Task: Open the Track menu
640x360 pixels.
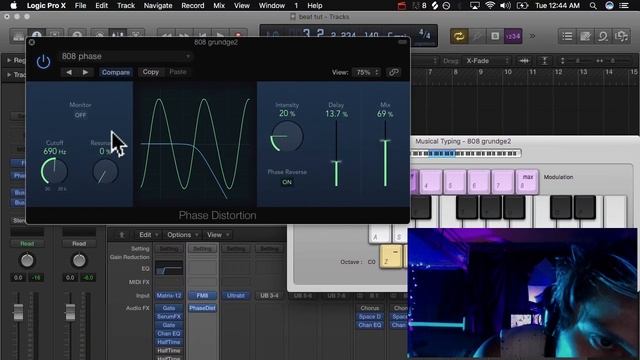Action: (126, 5)
